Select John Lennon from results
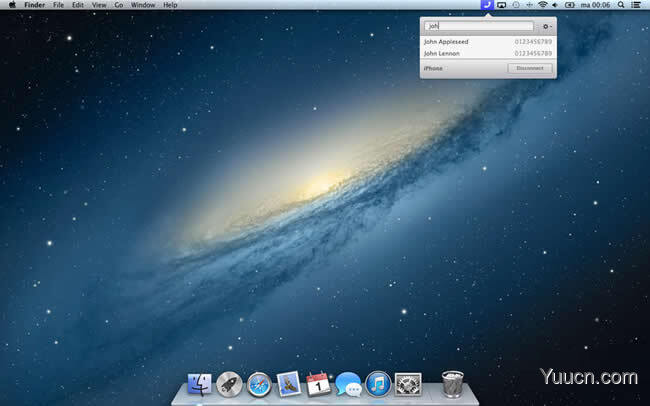This screenshot has width=650, height=406. pos(488,53)
